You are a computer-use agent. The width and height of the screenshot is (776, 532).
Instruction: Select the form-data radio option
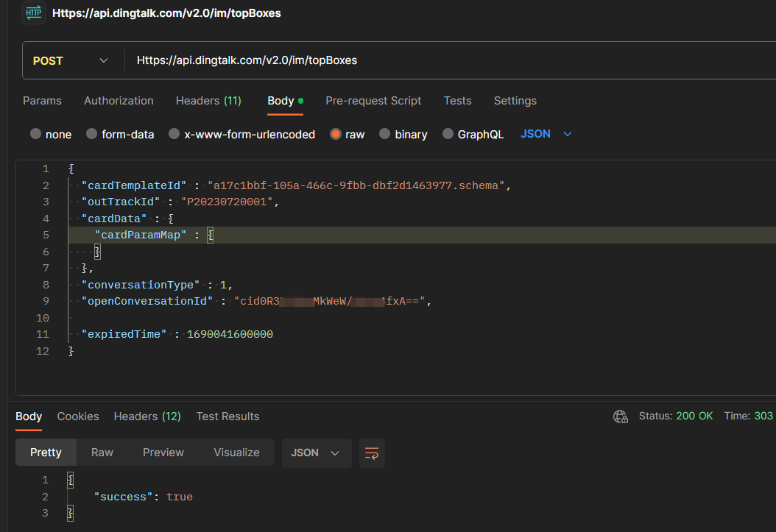pos(91,134)
